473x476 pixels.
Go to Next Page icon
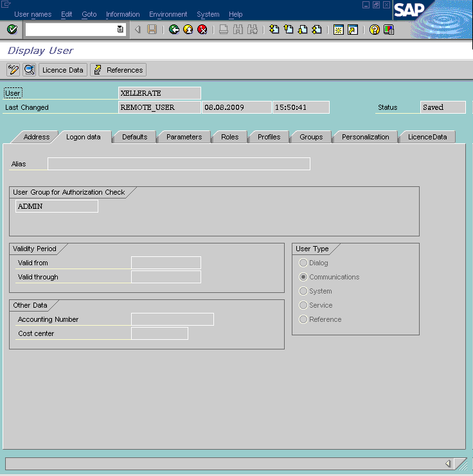click(x=303, y=30)
